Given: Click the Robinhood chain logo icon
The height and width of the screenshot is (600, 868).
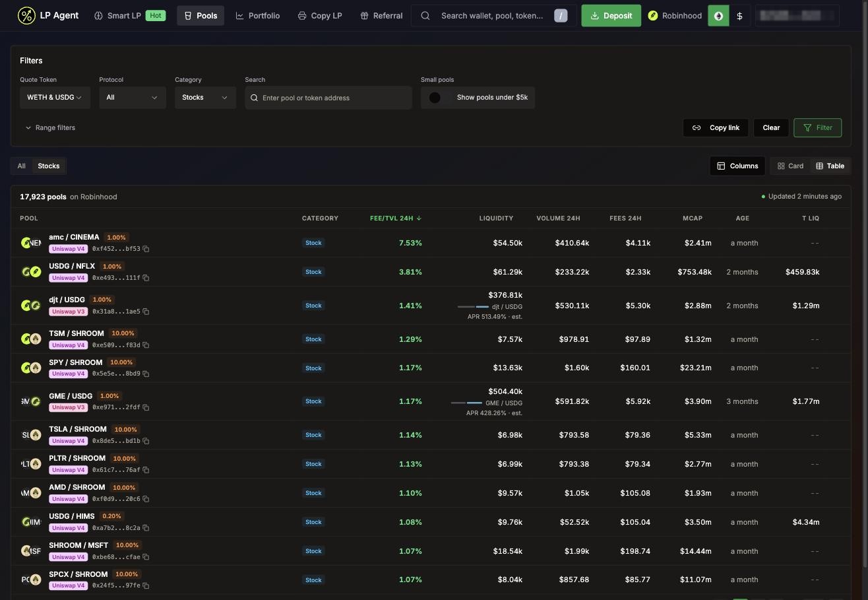Looking at the screenshot, I should 653,16.
